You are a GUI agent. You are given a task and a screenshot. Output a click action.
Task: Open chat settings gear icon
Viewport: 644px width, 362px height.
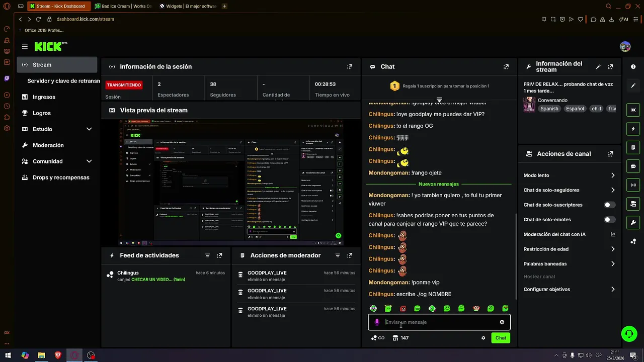point(484,338)
